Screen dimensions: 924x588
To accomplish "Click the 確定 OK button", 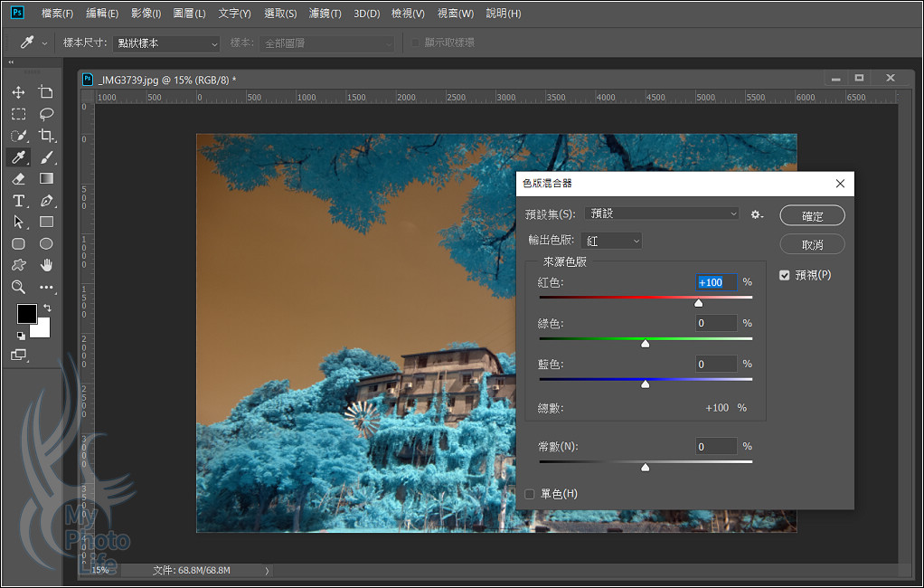I will [812, 215].
